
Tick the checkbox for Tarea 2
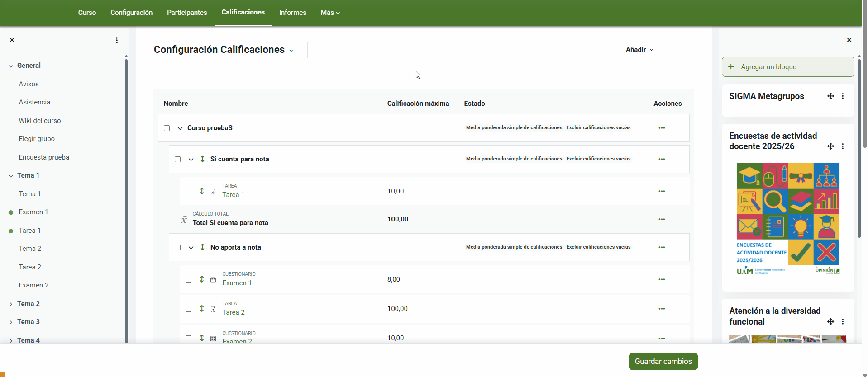189,309
